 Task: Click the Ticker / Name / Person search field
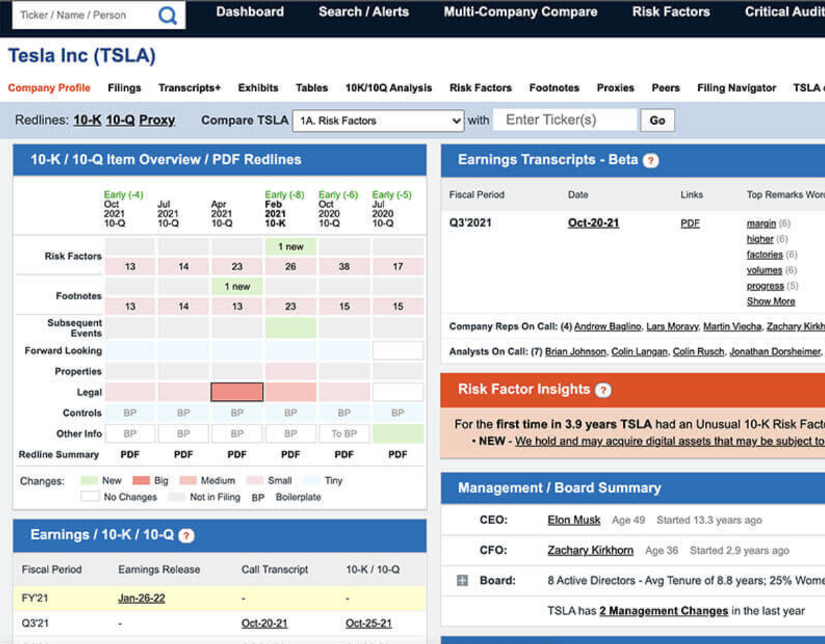[84, 15]
